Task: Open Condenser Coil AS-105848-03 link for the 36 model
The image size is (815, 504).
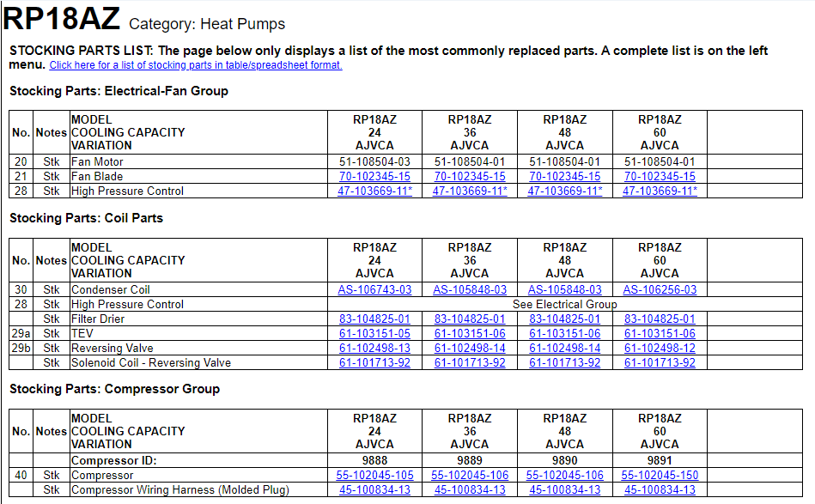Action: click(x=470, y=289)
